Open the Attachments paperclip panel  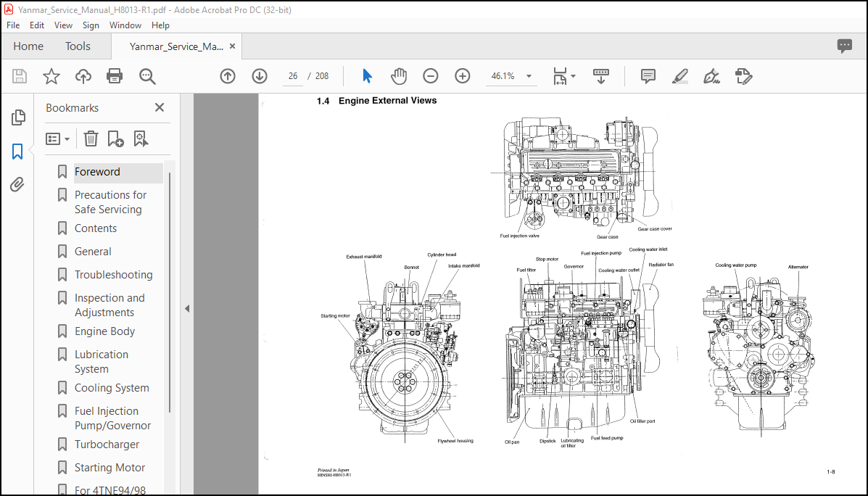(x=17, y=184)
